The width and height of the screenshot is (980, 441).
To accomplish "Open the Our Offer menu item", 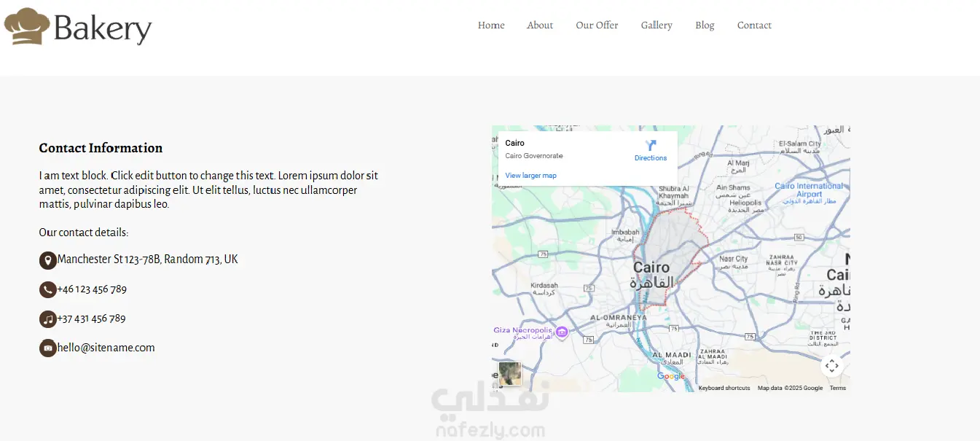I will pyautogui.click(x=597, y=25).
